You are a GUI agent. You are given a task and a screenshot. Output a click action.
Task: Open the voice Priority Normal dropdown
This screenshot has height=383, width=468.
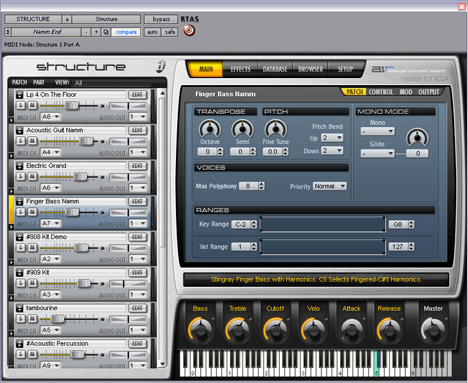click(330, 186)
